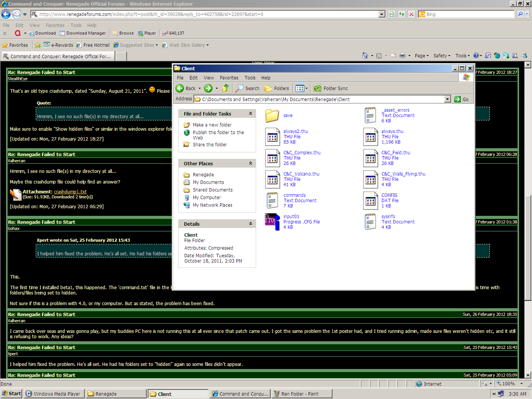The image size is (532, 399).
Task: Click Make a new folder link
Action: [212, 125]
